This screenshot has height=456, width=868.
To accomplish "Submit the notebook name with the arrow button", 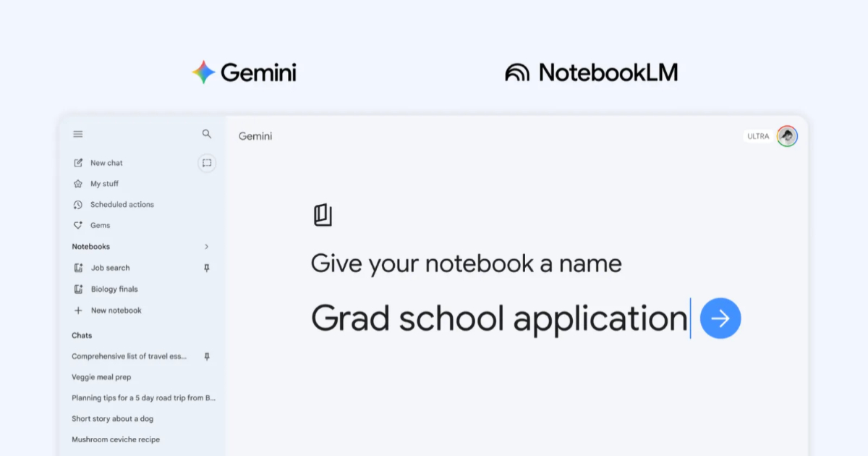I will 720,317.
